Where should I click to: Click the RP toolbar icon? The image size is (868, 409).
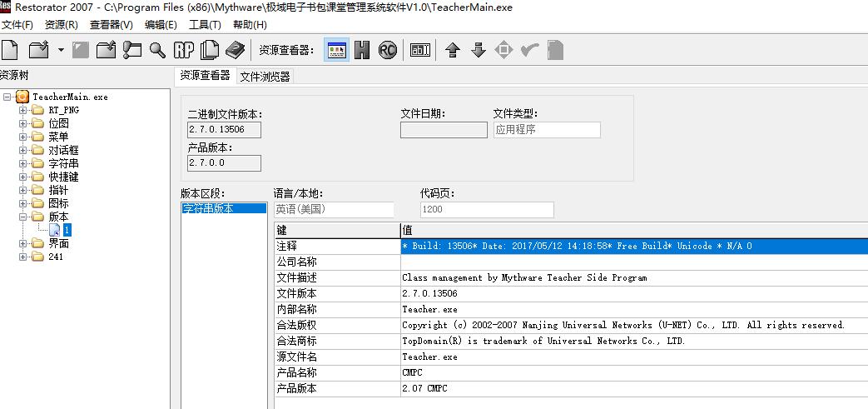coord(183,50)
